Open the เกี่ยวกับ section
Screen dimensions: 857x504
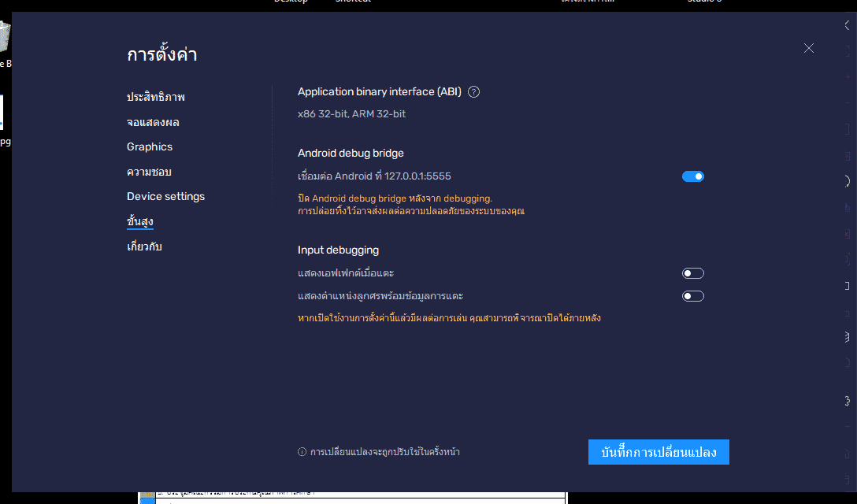144,246
